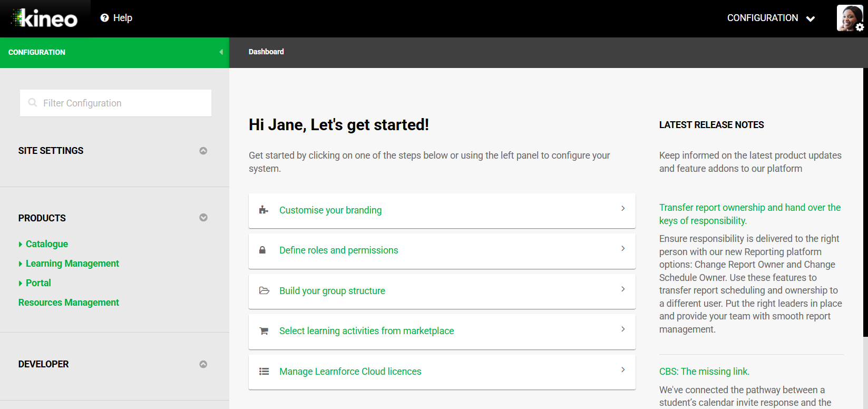Click the puzzle icon beside Customise branding
Image resolution: width=868 pixels, height=409 pixels.
pos(264,210)
